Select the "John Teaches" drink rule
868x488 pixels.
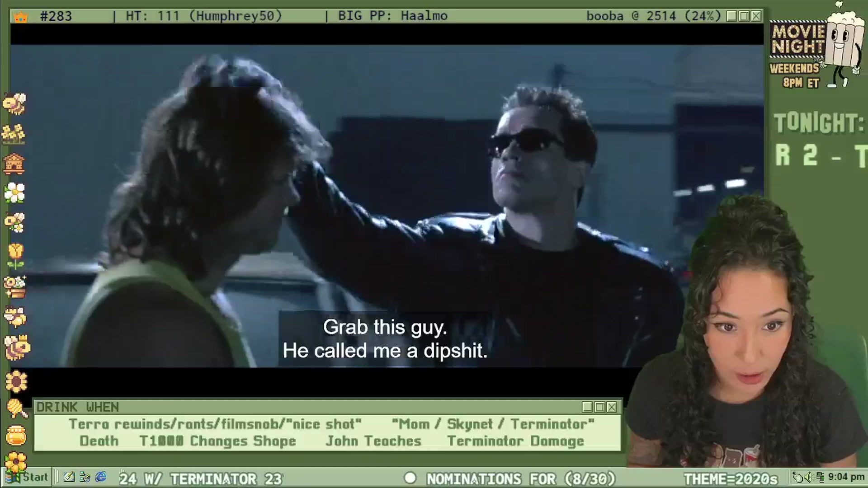[x=373, y=441]
